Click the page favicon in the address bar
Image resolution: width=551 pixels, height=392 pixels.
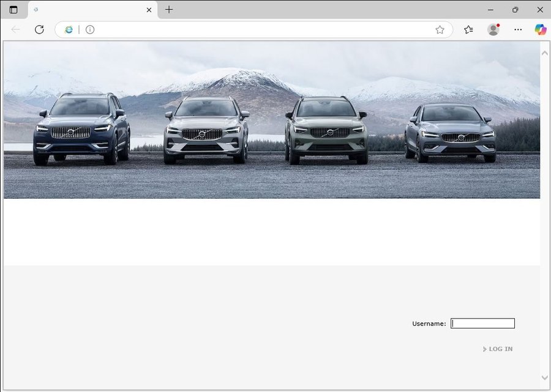(69, 29)
